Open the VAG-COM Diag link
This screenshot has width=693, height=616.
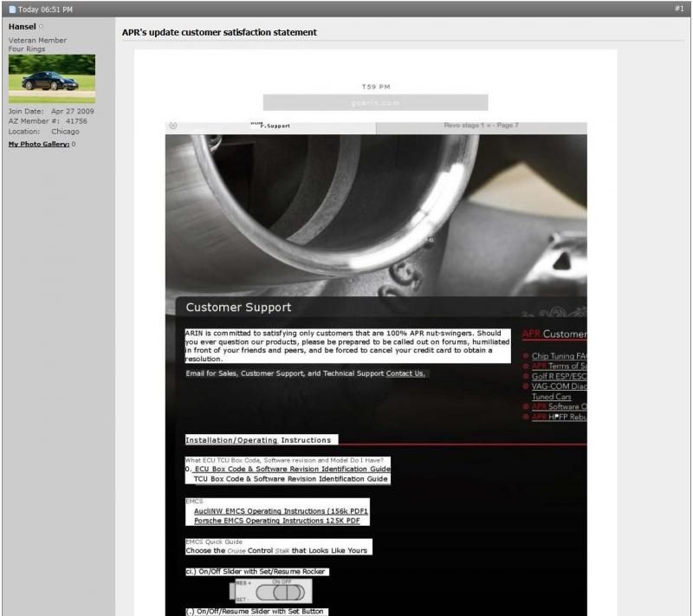point(559,386)
